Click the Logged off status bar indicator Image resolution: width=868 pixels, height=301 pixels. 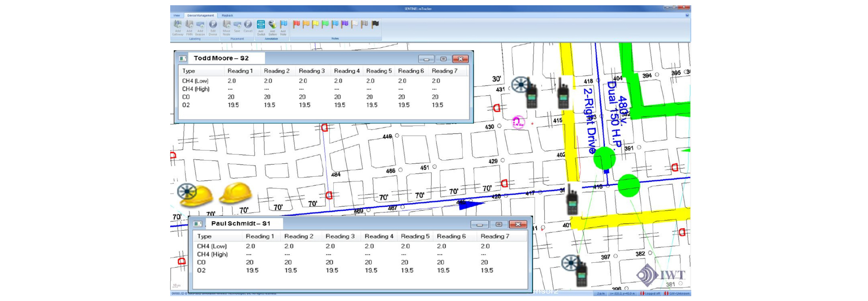650,293
